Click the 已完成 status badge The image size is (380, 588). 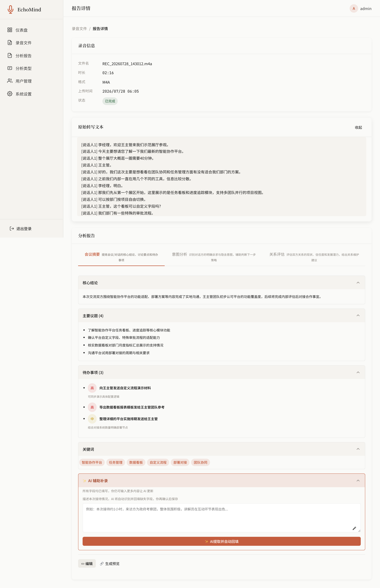click(110, 101)
